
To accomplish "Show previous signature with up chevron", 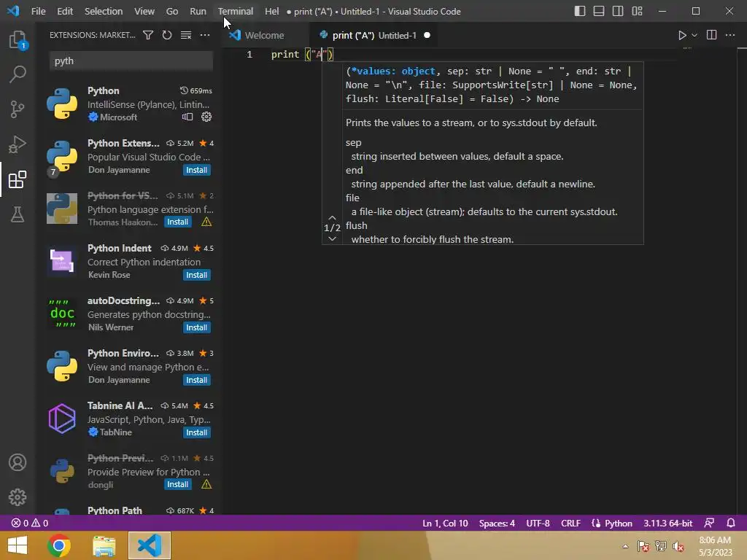I will point(332,218).
